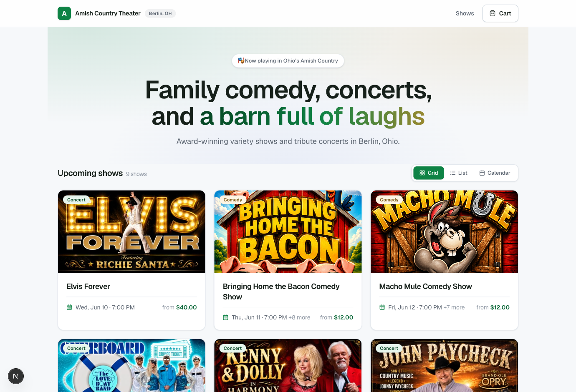The height and width of the screenshot is (392, 576).
Task: Open the Elvis Forever poster thumbnail
Action: 131,232
